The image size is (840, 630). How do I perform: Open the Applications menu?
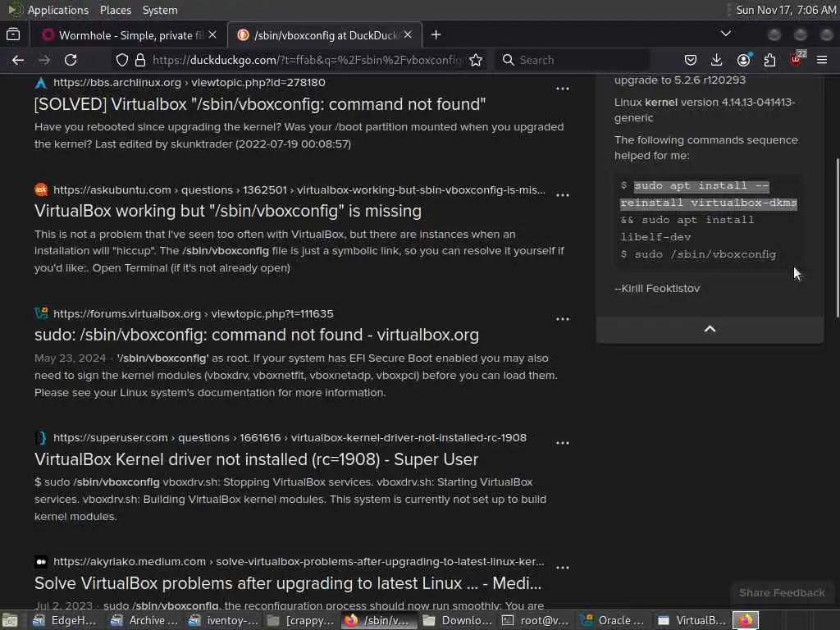[58, 10]
